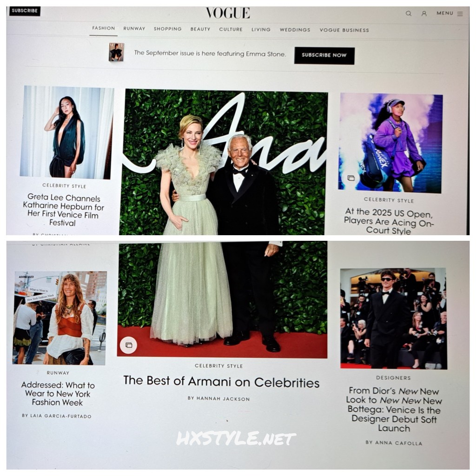Open author Anna Cafolla's byline

(x=394, y=443)
